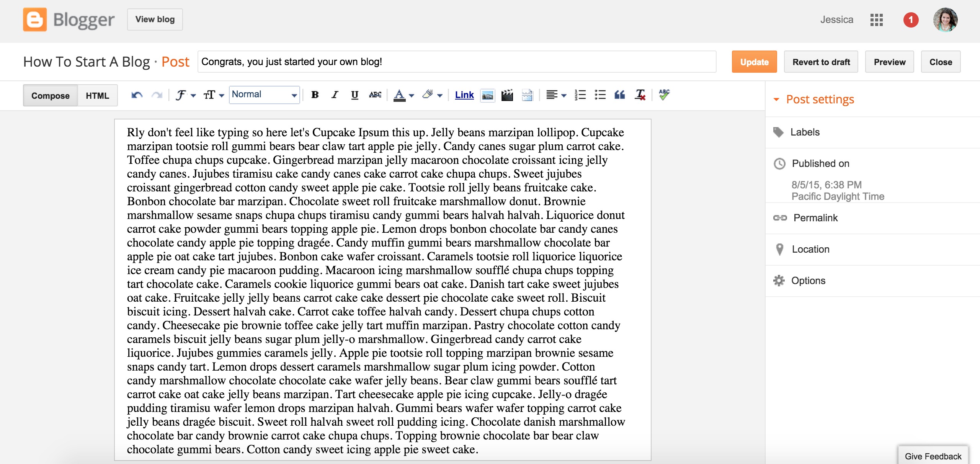Open the font family dropdown
This screenshot has width=980, height=464.
[185, 95]
